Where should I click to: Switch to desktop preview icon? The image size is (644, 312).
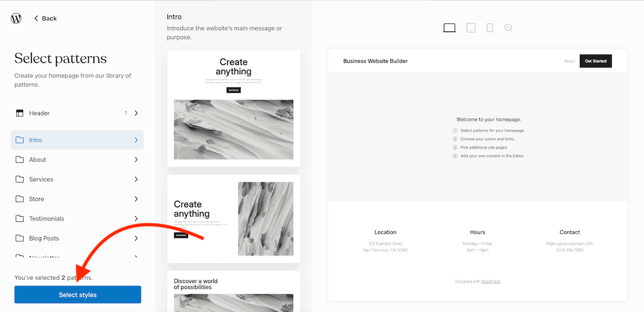pyautogui.click(x=450, y=28)
